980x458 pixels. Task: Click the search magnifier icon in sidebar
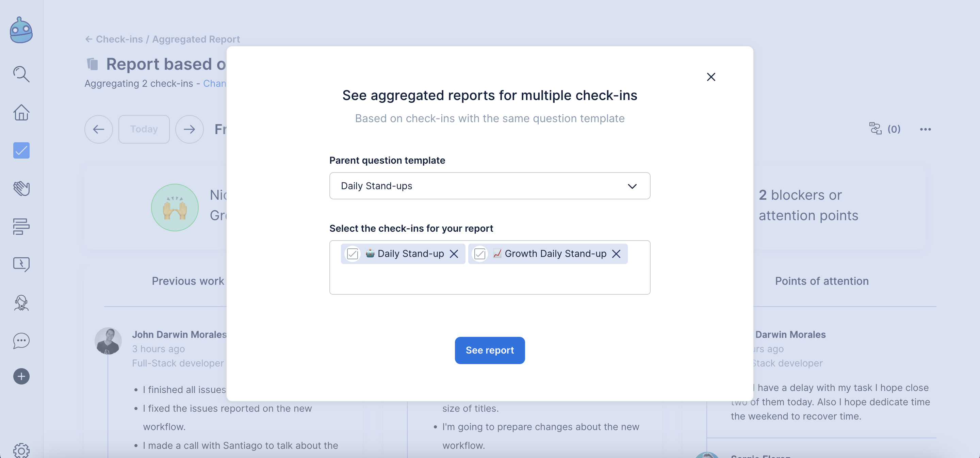pyautogui.click(x=21, y=74)
